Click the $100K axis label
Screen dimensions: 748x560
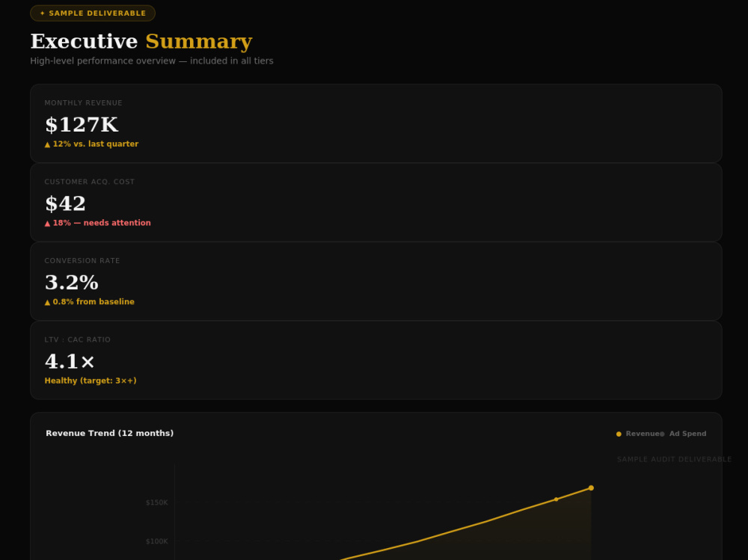[157, 541]
